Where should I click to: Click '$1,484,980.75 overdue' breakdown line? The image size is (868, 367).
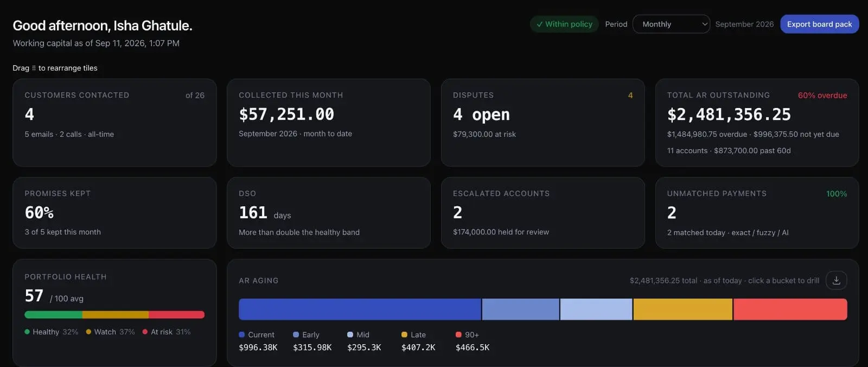pyautogui.click(x=753, y=134)
